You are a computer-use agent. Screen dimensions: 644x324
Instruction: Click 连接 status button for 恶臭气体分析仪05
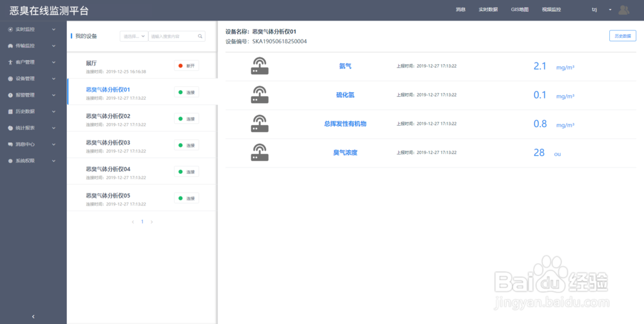click(187, 198)
